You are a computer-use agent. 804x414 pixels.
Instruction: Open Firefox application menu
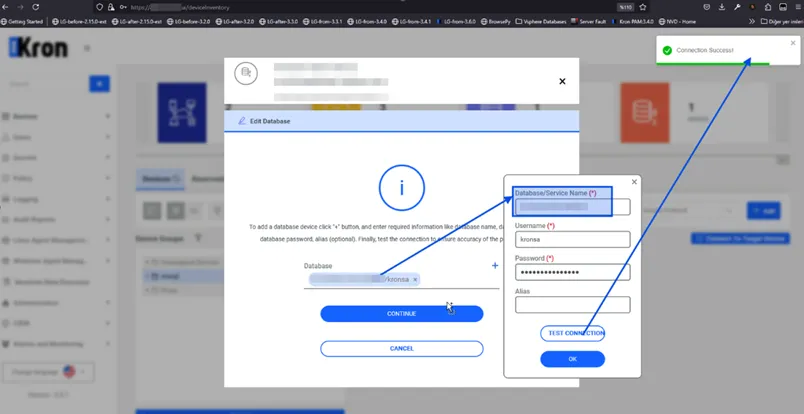(x=798, y=7)
